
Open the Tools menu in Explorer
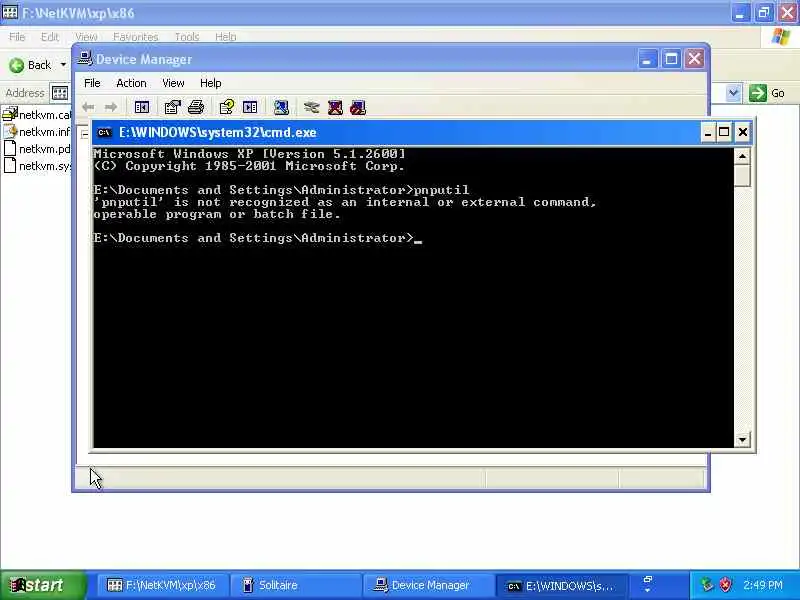187,37
